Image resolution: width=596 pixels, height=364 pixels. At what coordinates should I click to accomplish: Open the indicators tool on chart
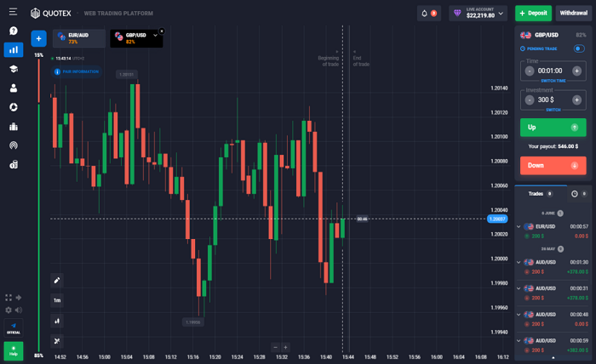[57, 341]
